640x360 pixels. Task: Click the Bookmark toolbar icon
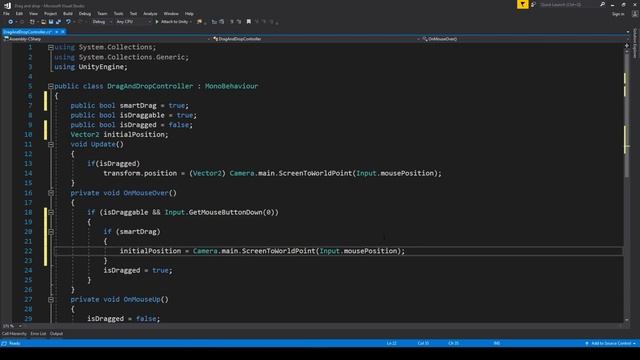click(x=249, y=22)
